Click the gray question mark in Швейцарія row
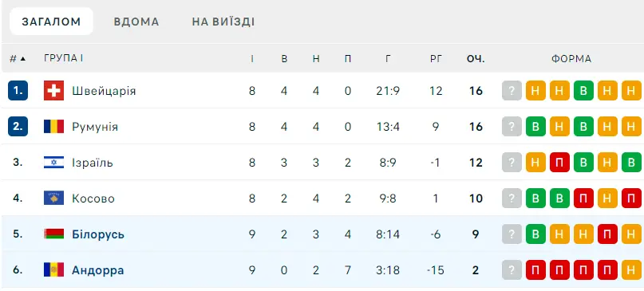The image size is (644, 291). pyautogui.click(x=512, y=91)
